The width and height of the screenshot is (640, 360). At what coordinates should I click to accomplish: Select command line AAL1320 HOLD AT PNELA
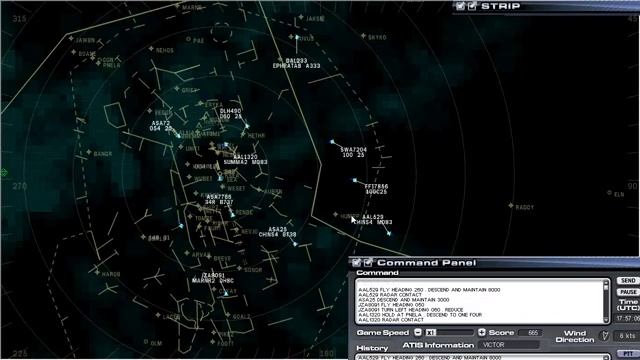(420, 315)
